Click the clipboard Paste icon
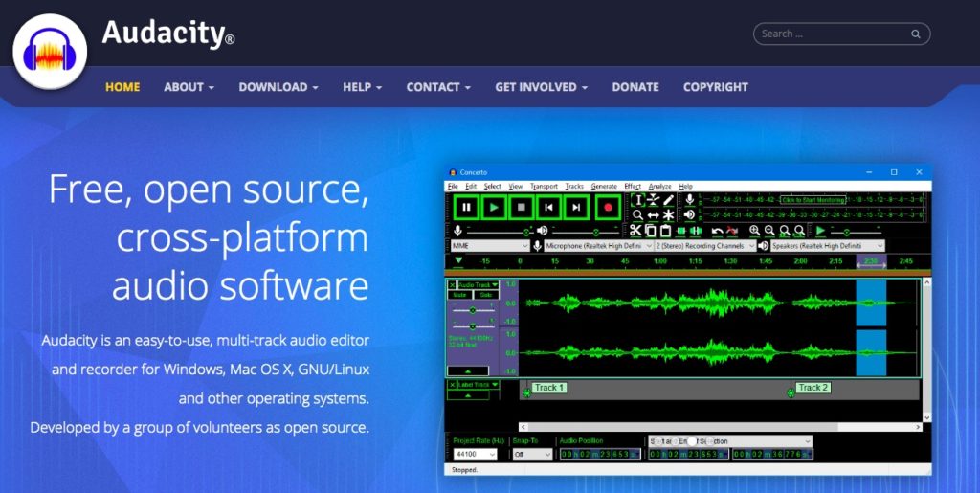980x493 pixels. tap(666, 231)
